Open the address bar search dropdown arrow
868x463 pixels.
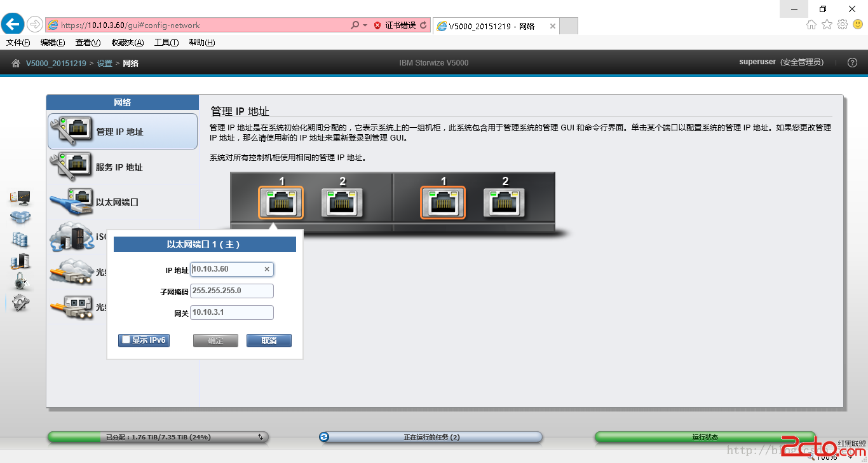click(365, 25)
